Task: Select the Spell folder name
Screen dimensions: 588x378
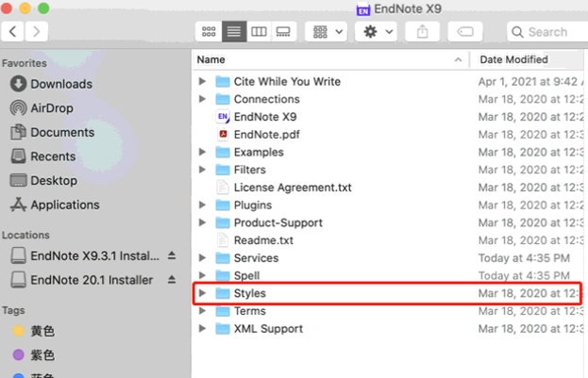Action: [x=246, y=276]
